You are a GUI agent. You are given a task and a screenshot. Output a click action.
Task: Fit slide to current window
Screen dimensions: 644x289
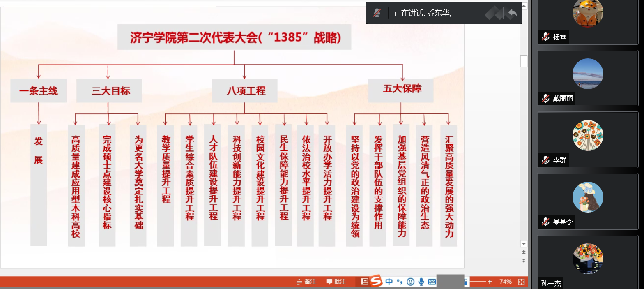pyautogui.click(x=522, y=282)
